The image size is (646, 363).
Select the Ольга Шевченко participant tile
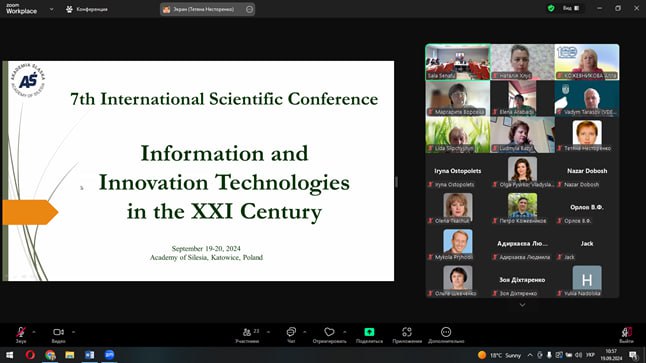458,280
